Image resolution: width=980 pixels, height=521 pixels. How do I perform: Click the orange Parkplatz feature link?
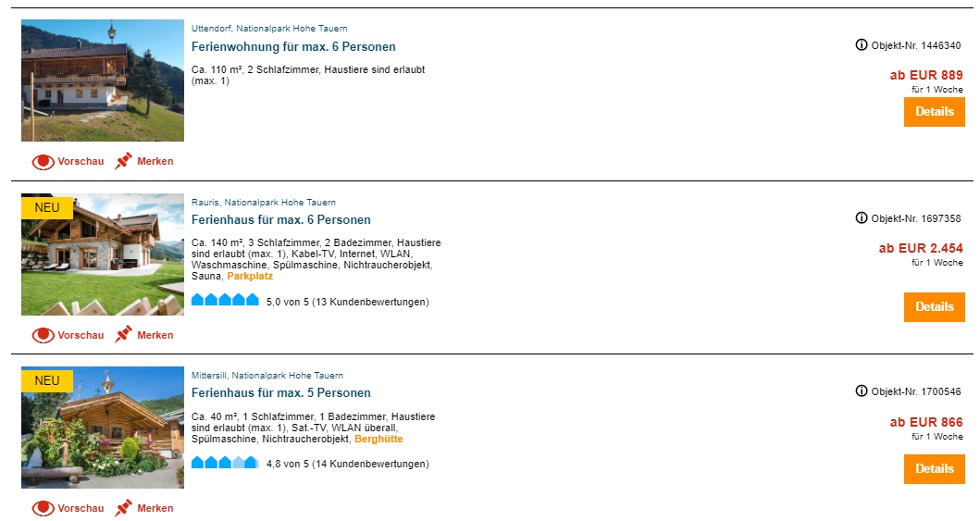(250, 276)
